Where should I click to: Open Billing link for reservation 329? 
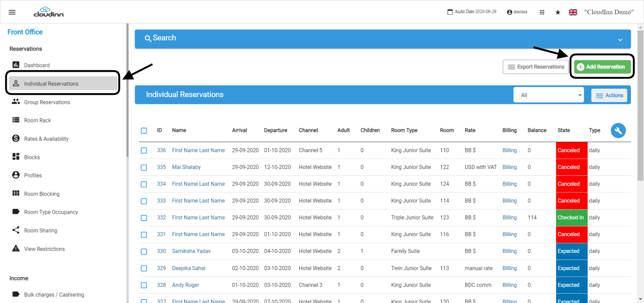(509, 268)
